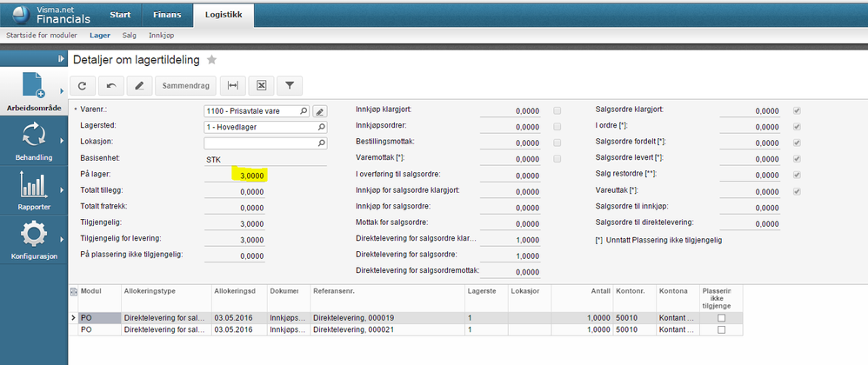Select the Logistikk tab

click(224, 15)
